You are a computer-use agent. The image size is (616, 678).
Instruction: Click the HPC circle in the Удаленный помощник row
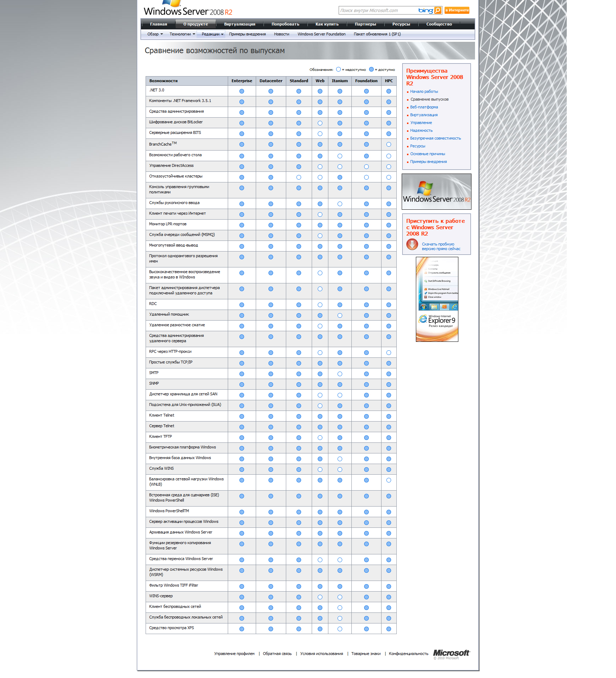coord(389,315)
